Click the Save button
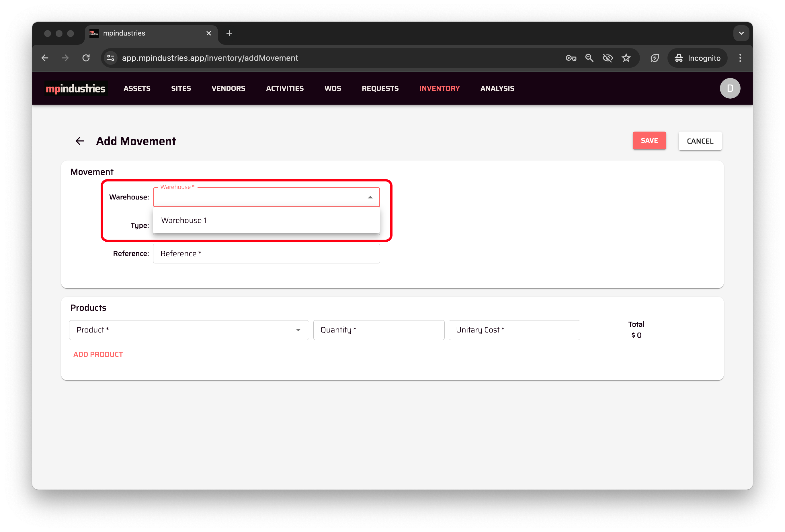Image resolution: width=785 pixels, height=532 pixels. tap(649, 140)
